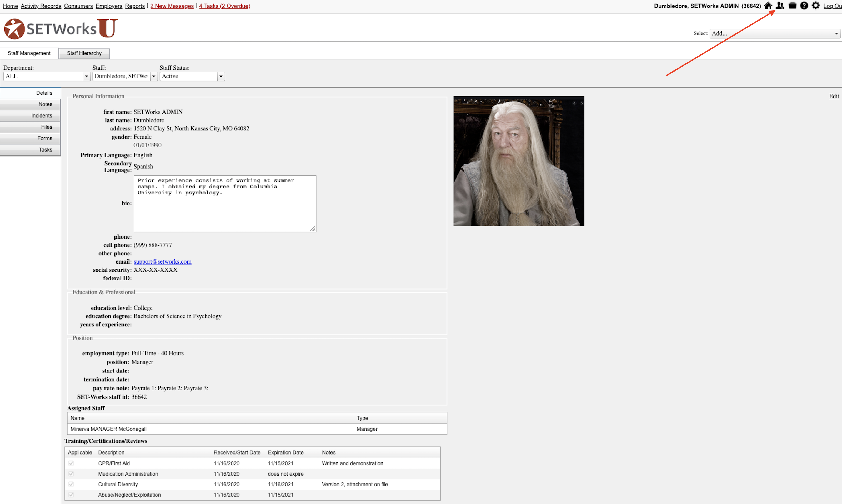Select Incidents in the side menu
The width and height of the screenshot is (842, 504).
coord(41,116)
